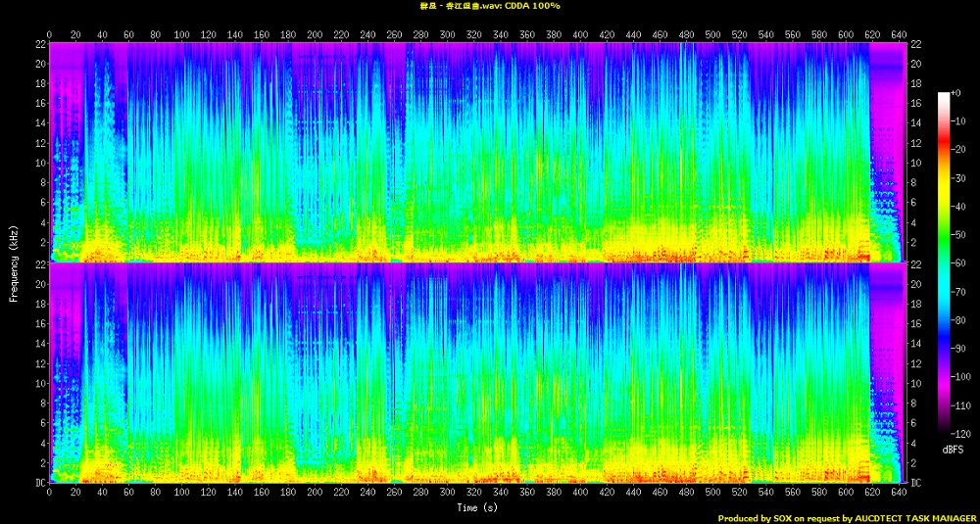Click the Frequency (kHz) axis label
The height and width of the screenshot is (524, 980).
(14, 262)
